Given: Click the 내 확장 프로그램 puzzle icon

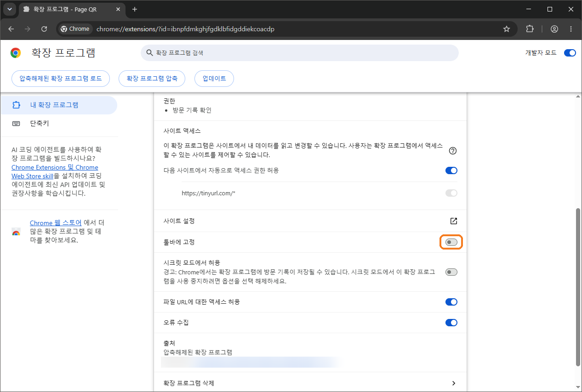Looking at the screenshot, I should click(16, 105).
